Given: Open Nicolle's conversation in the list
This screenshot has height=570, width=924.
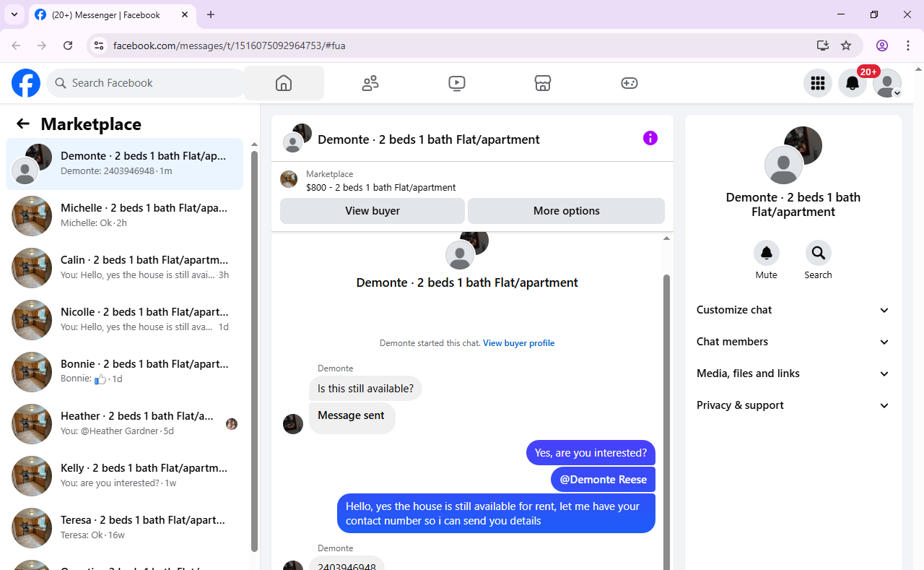Looking at the screenshot, I should tap(125, 320).
